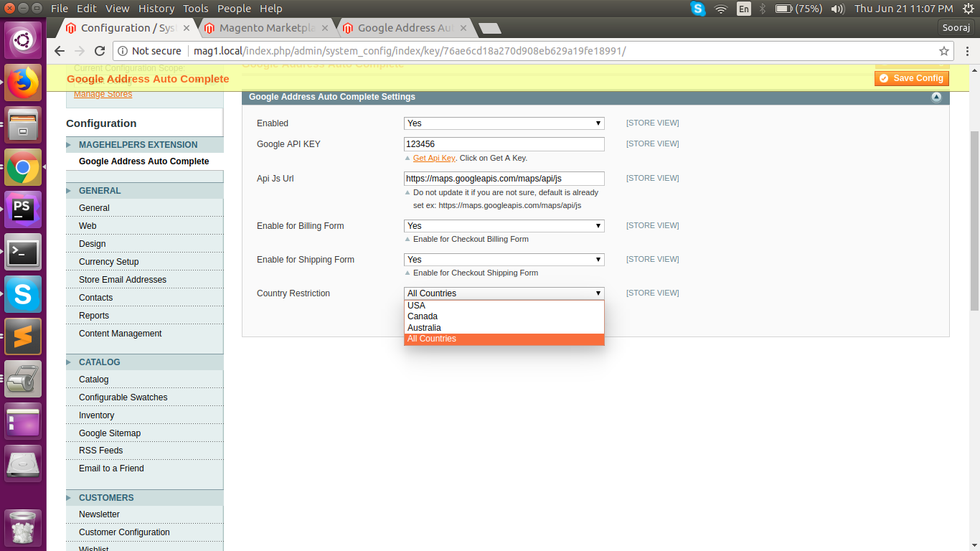This screenshot has height=551, width=980.
Task: Open Enable for Shipping Form dropdown
Action: 504,260
